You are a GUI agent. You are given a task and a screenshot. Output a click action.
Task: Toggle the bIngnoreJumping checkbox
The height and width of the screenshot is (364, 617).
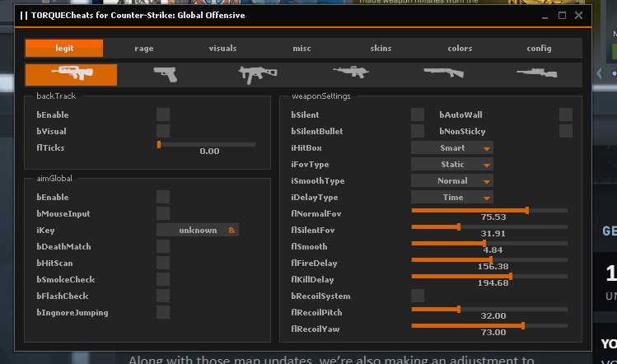tap(163, 312)
